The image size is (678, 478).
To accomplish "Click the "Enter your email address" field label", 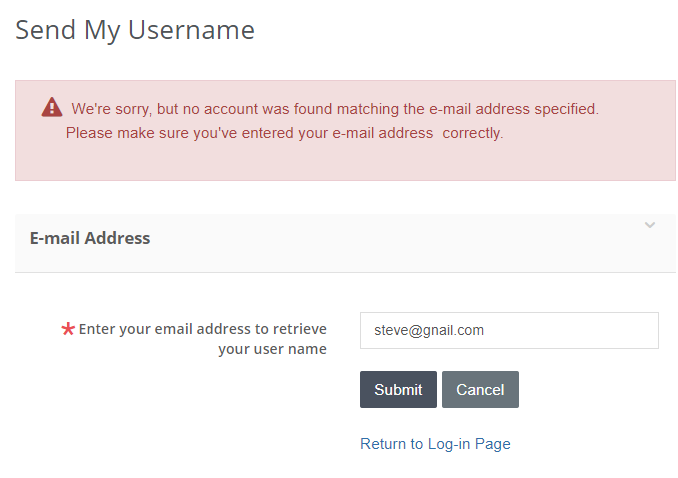I will (203, 329).
